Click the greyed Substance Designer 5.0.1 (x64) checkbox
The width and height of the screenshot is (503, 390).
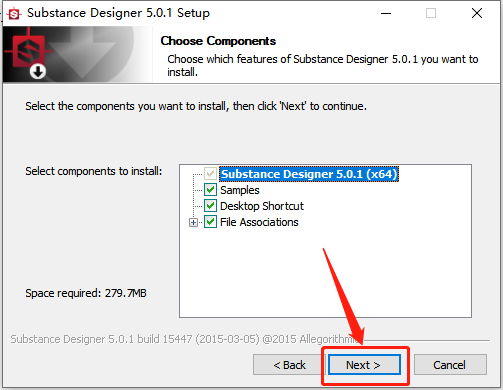point(210,174)
